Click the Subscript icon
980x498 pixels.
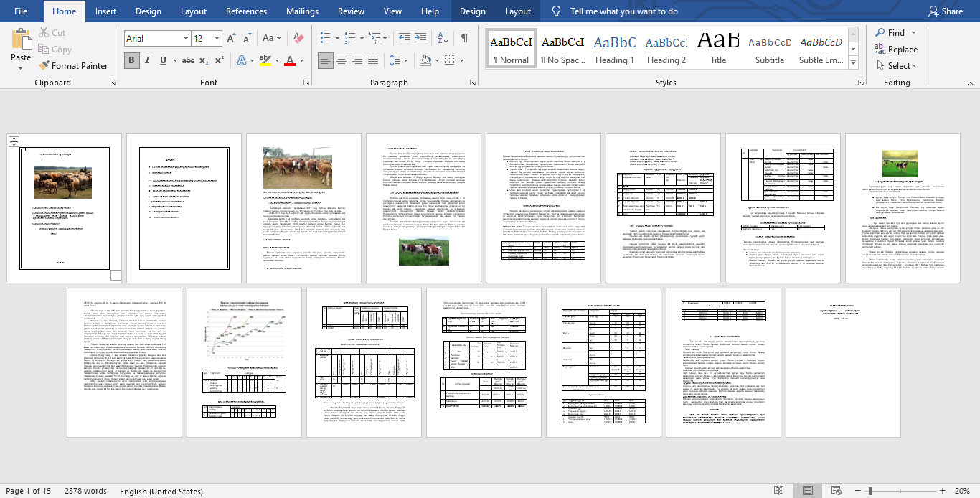203,61
